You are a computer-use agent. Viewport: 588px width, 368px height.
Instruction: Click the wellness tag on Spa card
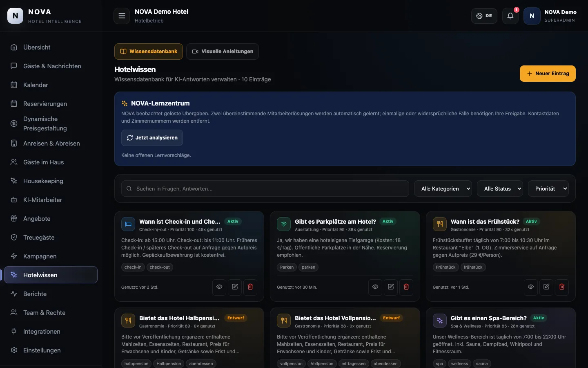pos(459,364)
